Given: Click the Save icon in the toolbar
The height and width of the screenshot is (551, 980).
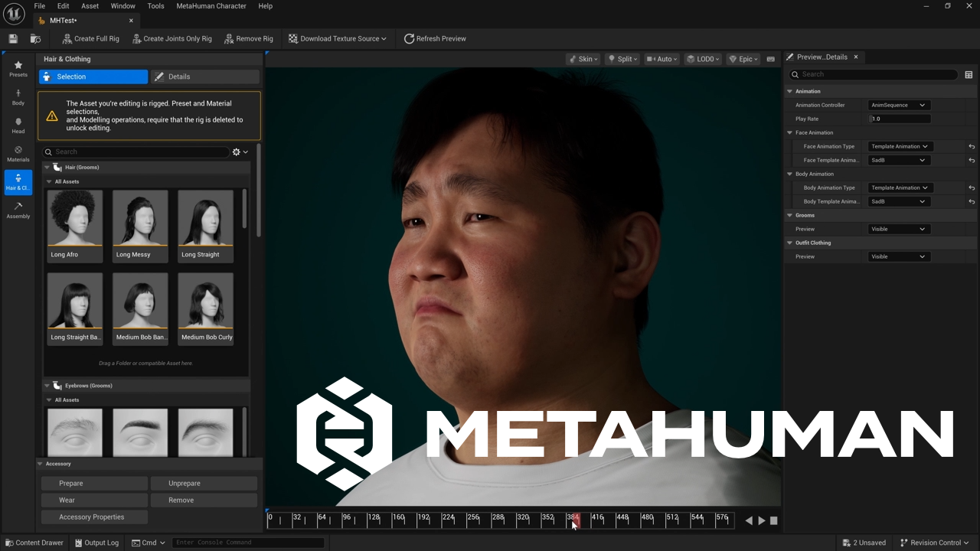Looking at the screenshot, I should click(x=13, y=38).
